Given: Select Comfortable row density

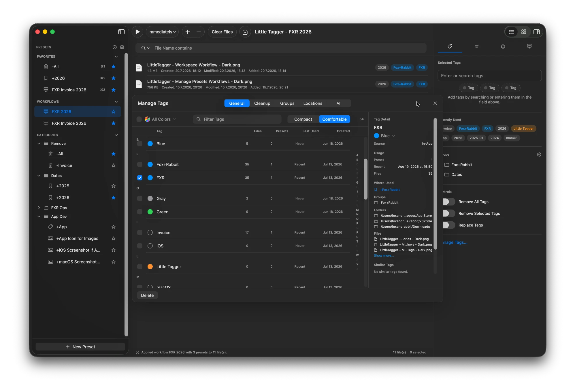Looking at the screenshot, I should click(x=335, y=119).
